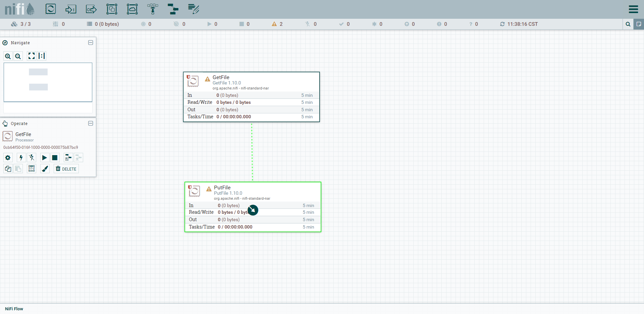Click the NiFi logo
Image resolution: width=644 pixels, height=314 pixels.
pyautogui.click(x=19, y=9)
